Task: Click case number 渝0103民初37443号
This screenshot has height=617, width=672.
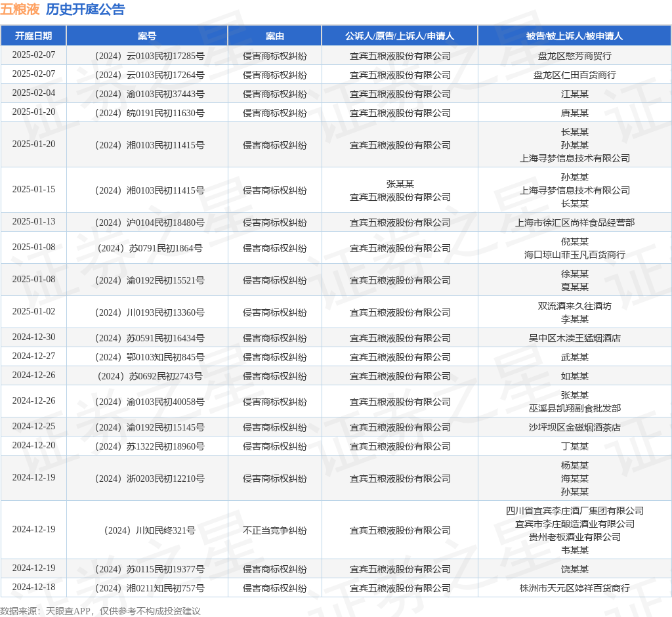Action: coord(150,94)
